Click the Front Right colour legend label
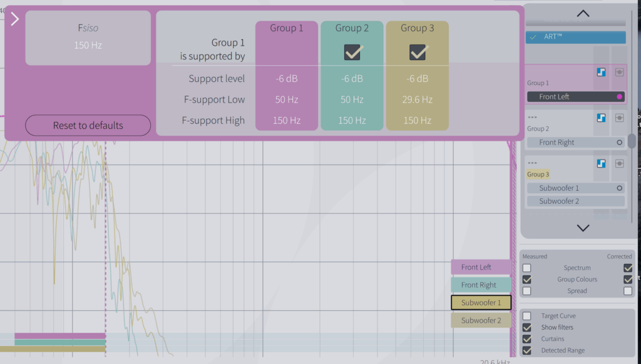641x364 pixels. (481, 285)
